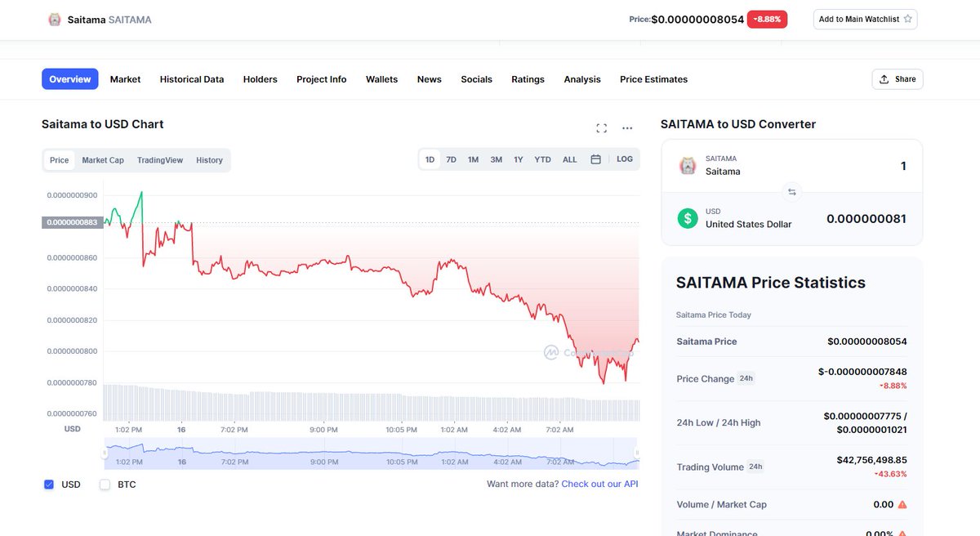Open Price Change 24h period selector
980x536 pixels.
746,378
